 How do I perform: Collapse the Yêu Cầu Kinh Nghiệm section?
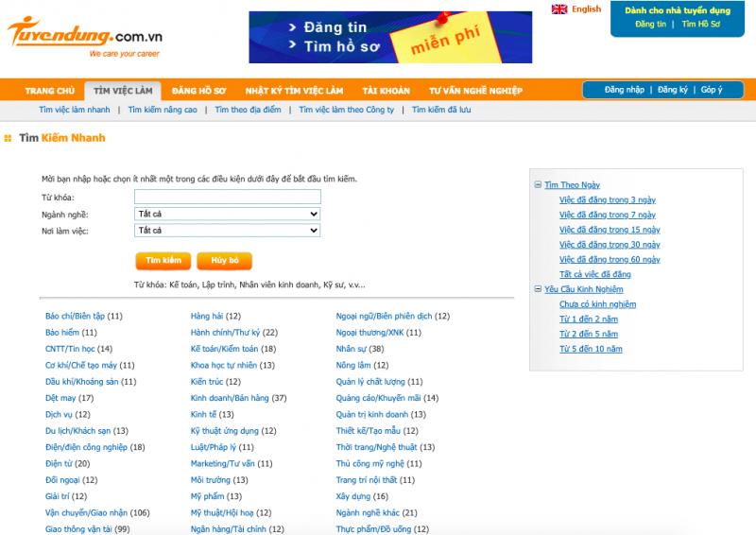pyautogui.click(x=538, y=289)
